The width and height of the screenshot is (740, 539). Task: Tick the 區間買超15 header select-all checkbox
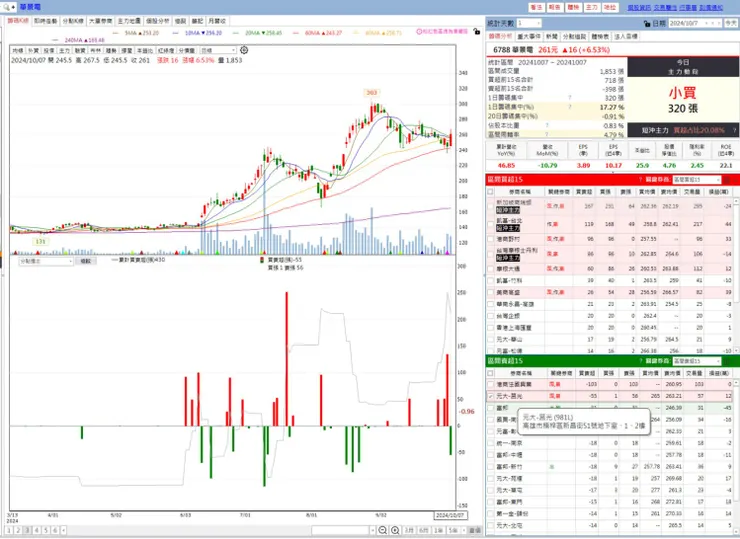[491, 192]
